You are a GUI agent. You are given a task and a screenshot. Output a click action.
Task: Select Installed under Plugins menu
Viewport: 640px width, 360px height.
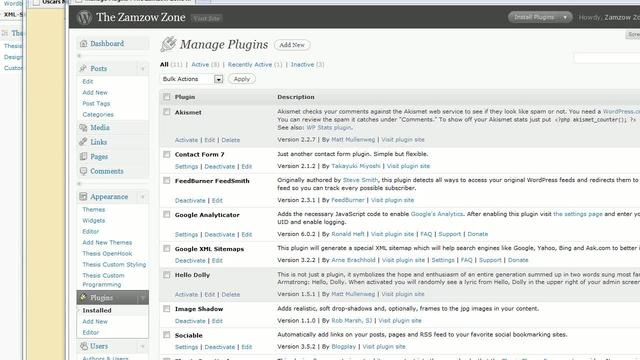click(x=97, y=311)
